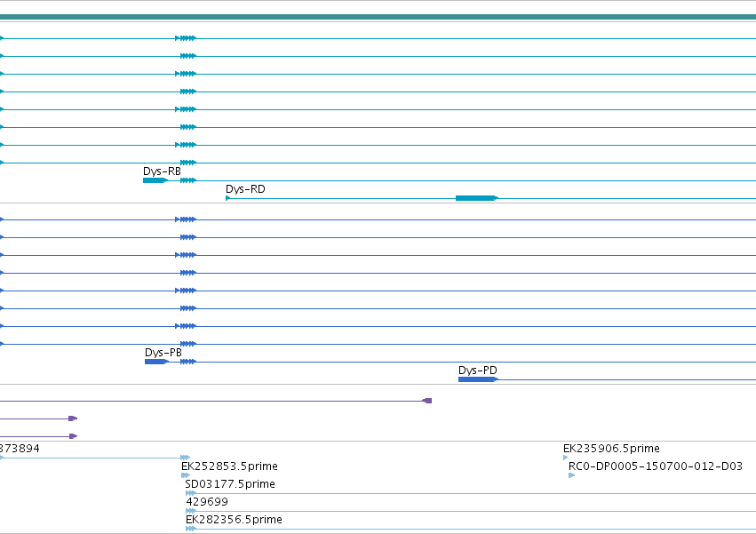Viewport: 756px width, 534px height.
Task: Select the EK252853.5prime EST label
Action: click(x=229, y=466)
